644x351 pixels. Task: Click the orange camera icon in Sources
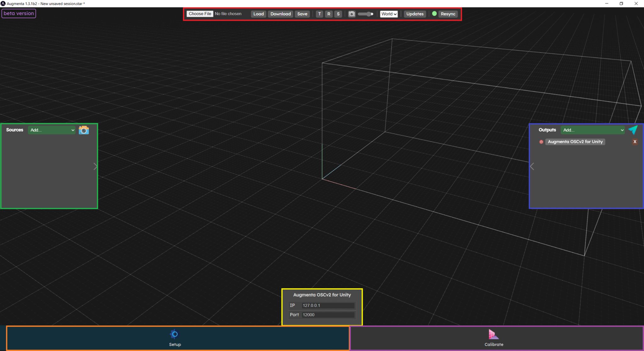point(84,130)
